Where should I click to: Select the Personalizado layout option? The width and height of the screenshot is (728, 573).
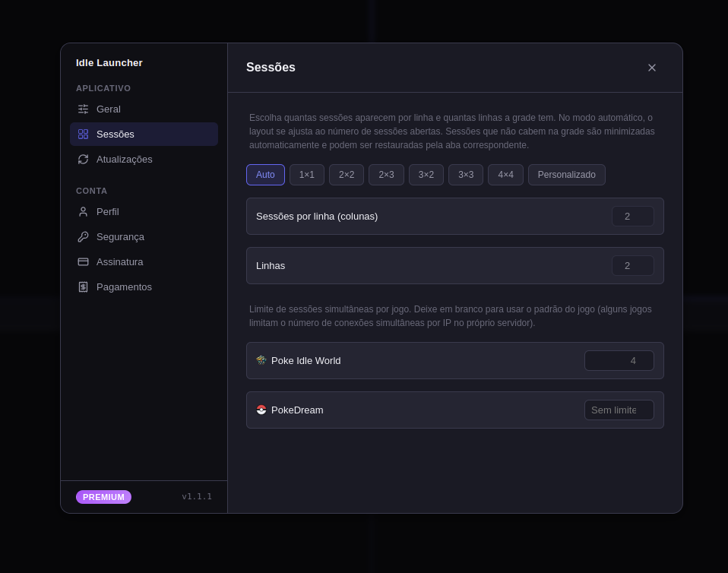tap(567, 175)
